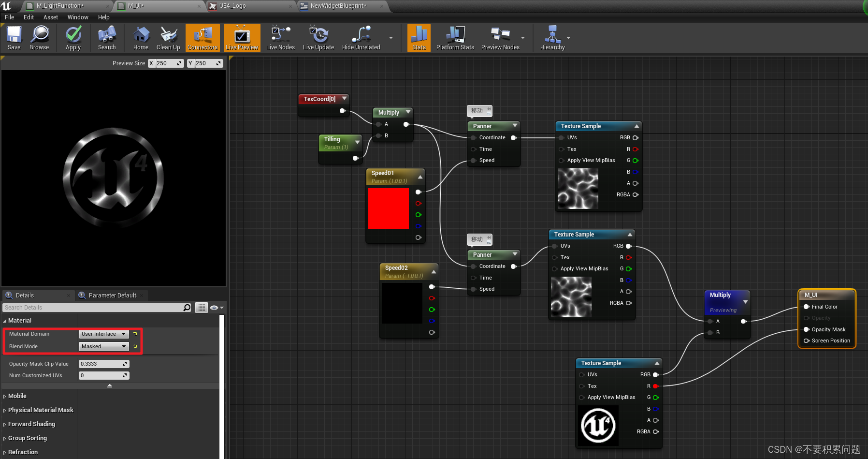The image size is (868, 459).
Task: Click Unreal Engine logo icon
Action: [6, 6]
